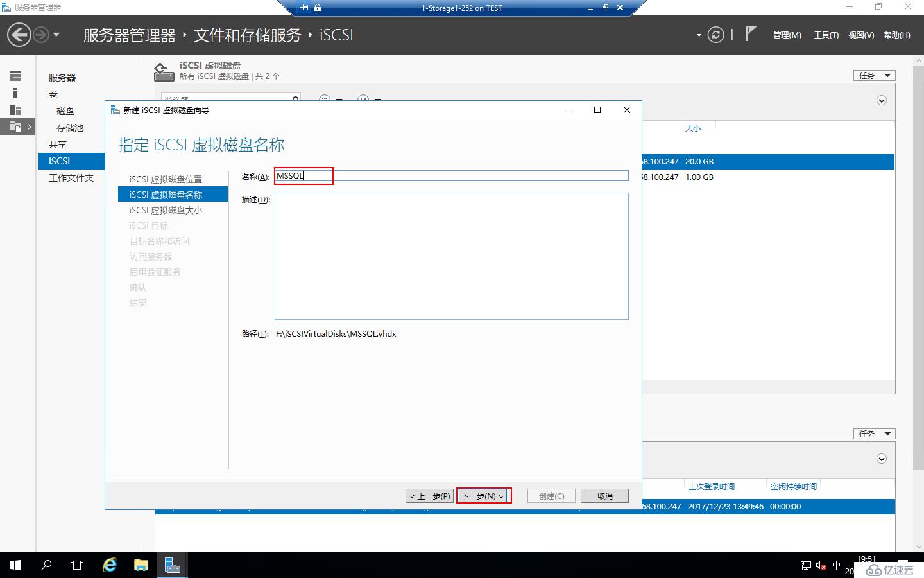
Task: Select 工作文件夹 in the navigation pane
Action: 71,178
